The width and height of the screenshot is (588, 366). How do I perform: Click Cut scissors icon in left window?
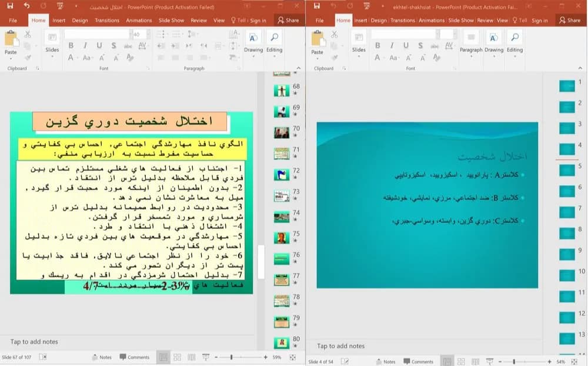[x=28, y=35]
